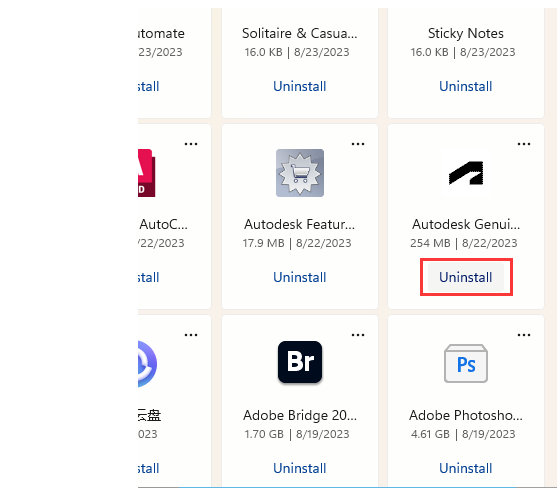Uninstall Sticky Notes
The image size is (560, 491).
tap(465, 86)
